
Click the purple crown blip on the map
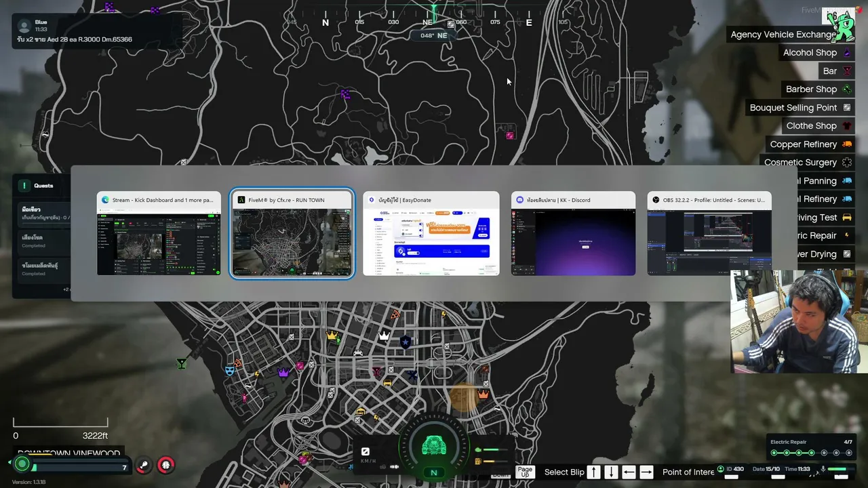(x=283, y=372)
